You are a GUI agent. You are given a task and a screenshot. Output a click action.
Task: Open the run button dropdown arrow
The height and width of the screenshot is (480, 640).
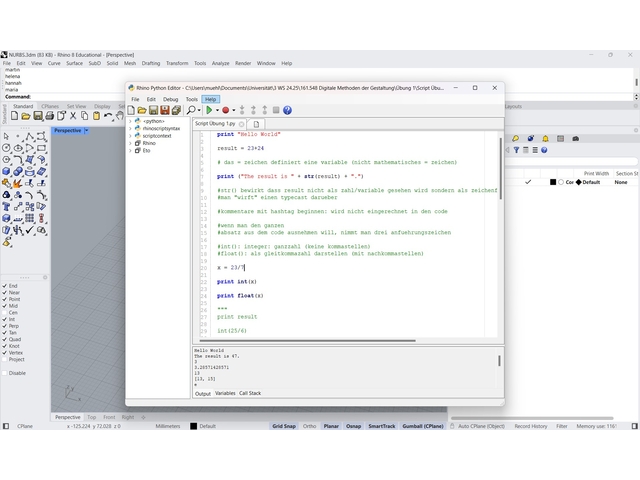[x=217, y=110]
